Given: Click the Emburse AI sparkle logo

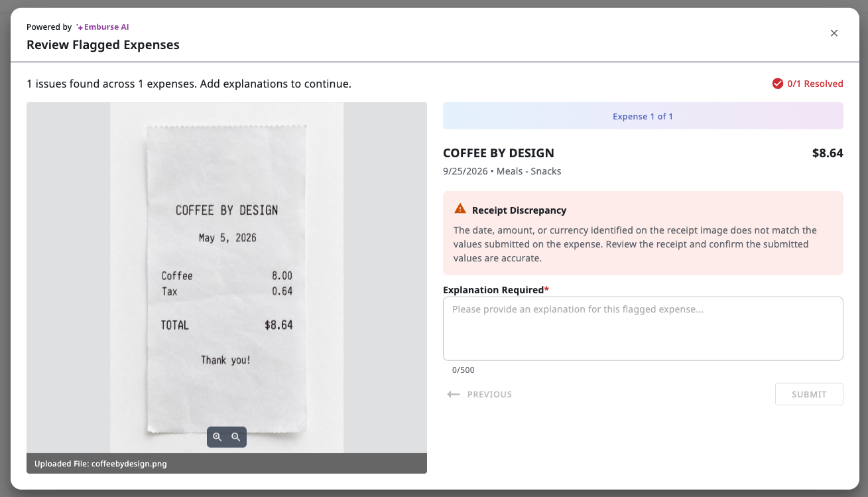Looking at the screenshot, I should pyautogui.click(x=80, y=27).
